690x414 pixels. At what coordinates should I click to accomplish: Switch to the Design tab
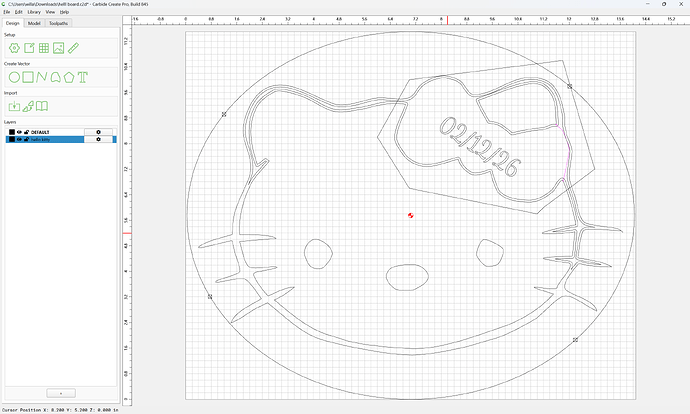click(12, 23)
